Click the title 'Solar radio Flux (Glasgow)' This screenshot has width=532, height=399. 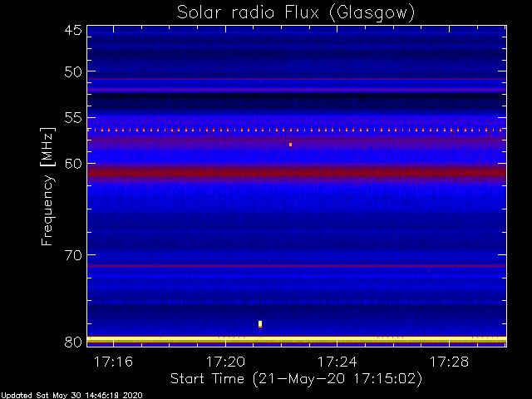(296, 13)
